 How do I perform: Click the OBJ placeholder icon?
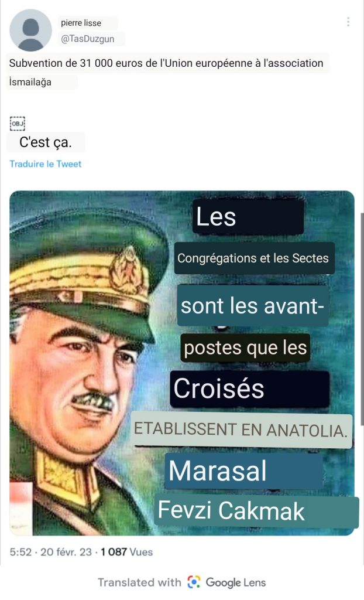pyautogui.click(x=17, y=123)
